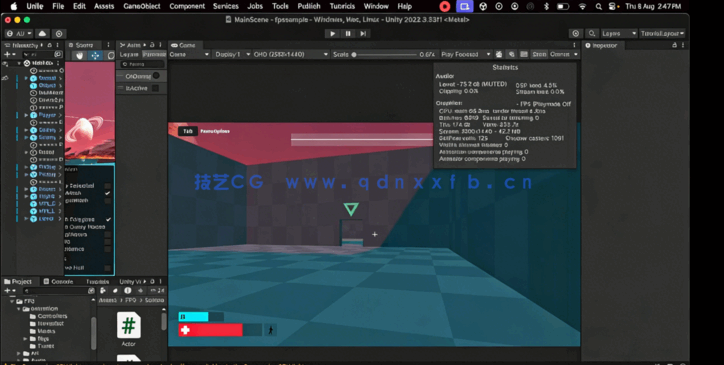The image size is (724, 365).
Task: Open the Layers dropdown
Action: 619,34
